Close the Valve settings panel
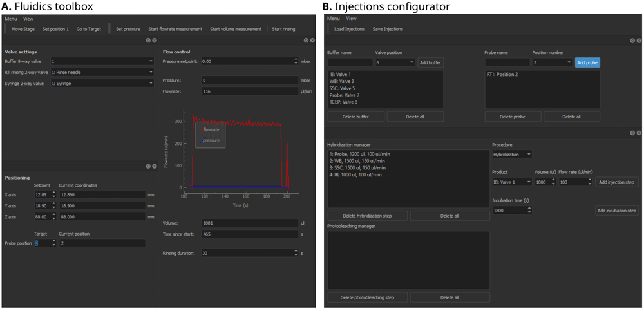Screen dimensions: 644x311 155,41
